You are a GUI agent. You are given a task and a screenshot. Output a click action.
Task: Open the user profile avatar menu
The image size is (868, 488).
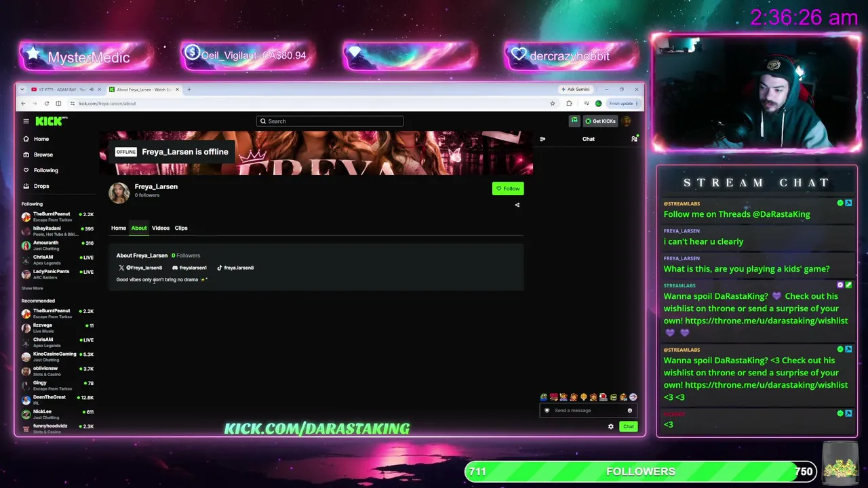click(x=627, y=121)
